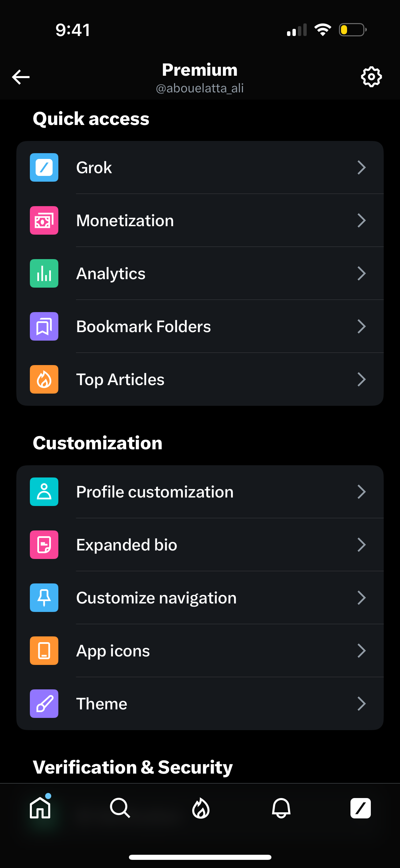The width and height of the screenshot is (400, 868).
Task: Tap the teal Profile customization person icon
Action: tap(44, 492)
